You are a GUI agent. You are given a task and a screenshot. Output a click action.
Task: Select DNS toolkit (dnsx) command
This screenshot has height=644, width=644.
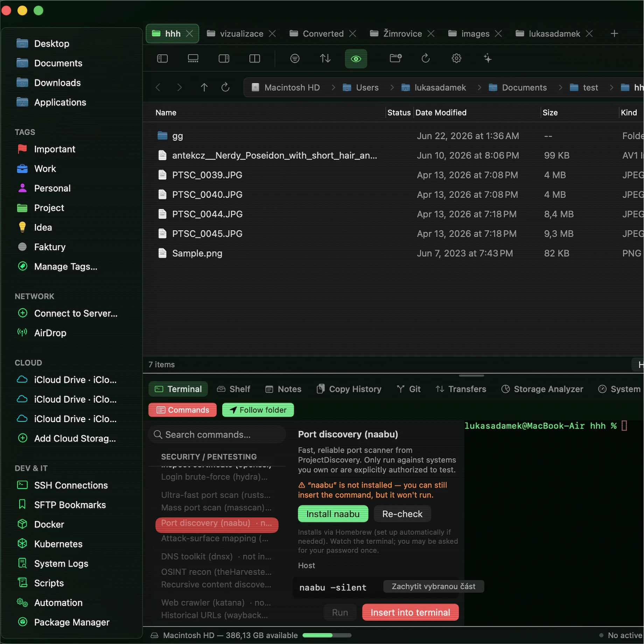(217, 557)
